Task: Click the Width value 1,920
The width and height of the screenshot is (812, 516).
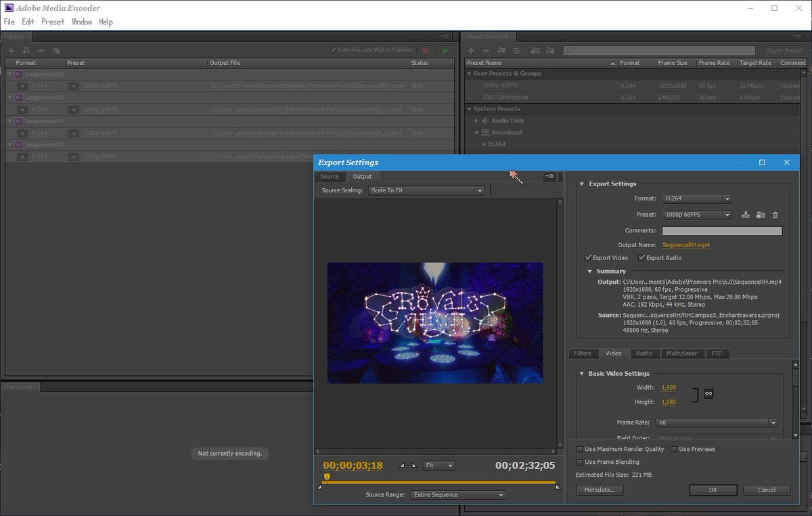Action: [x=669, y=388]
